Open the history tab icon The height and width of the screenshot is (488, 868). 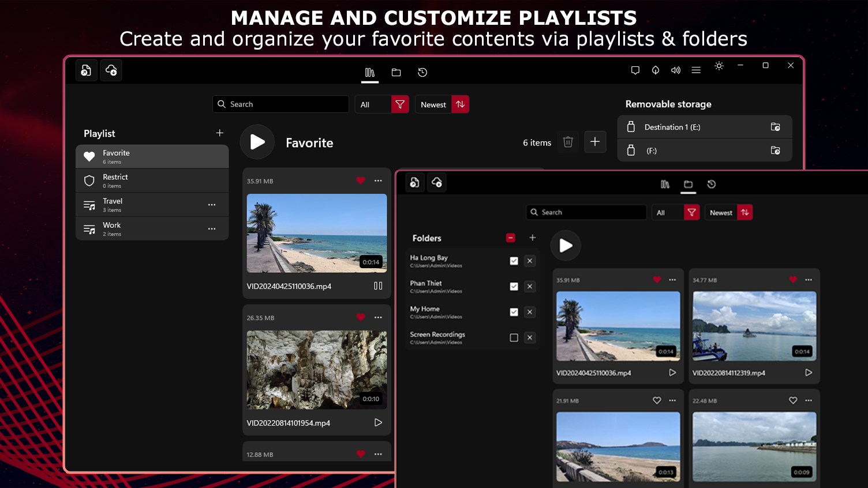tap(422, 72)
